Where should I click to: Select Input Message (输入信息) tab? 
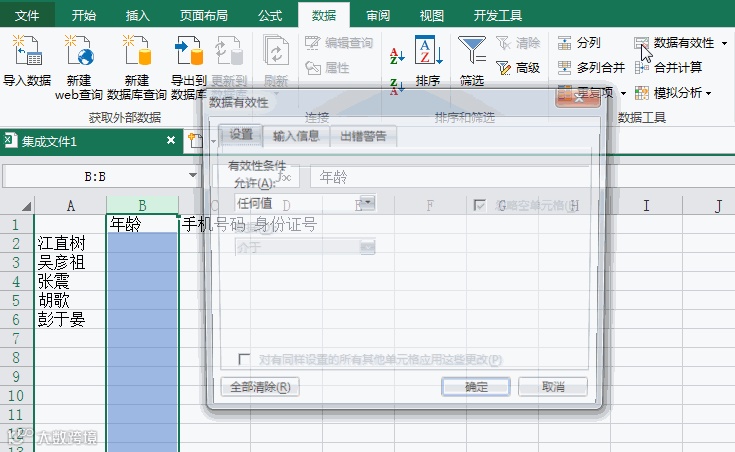tap(296, 136)
